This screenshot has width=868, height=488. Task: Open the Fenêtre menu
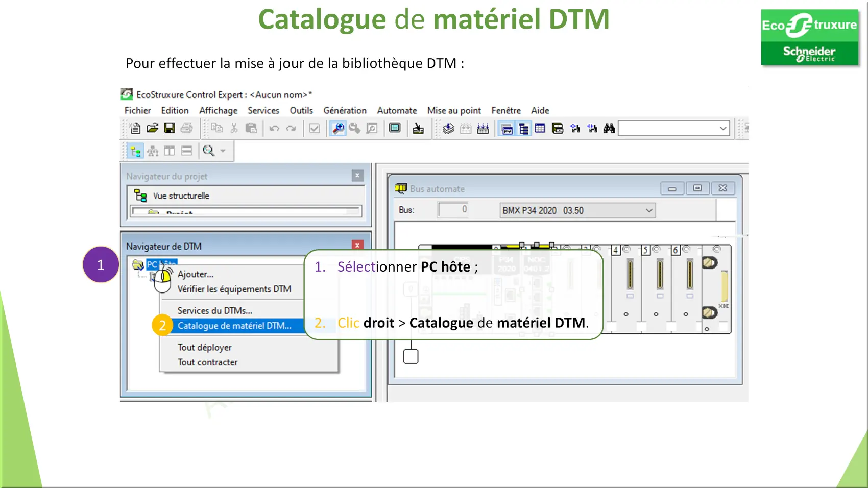click(506, 110)
